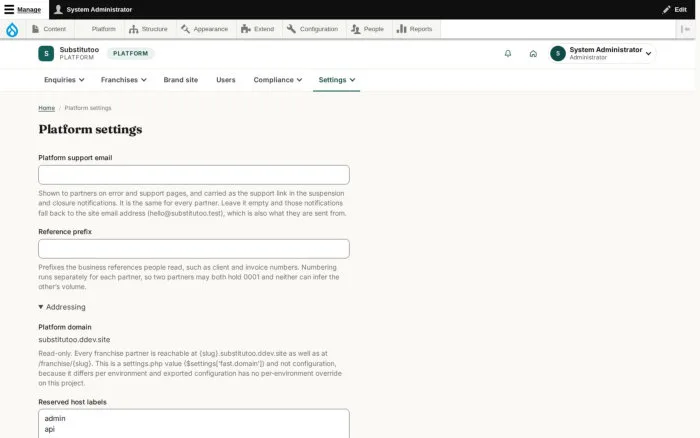
Task: Click inside Reserved host labels textarea
Action: point(194,424)
